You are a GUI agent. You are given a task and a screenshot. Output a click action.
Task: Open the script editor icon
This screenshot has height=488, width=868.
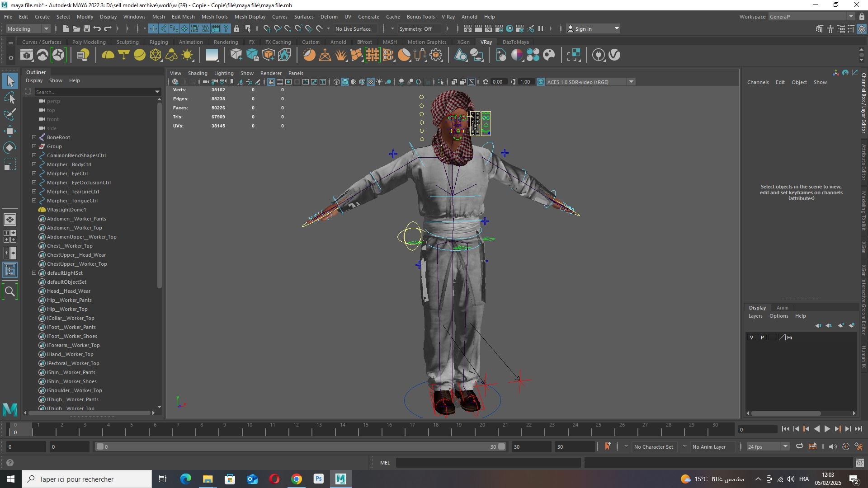click(x=859, y=463)
